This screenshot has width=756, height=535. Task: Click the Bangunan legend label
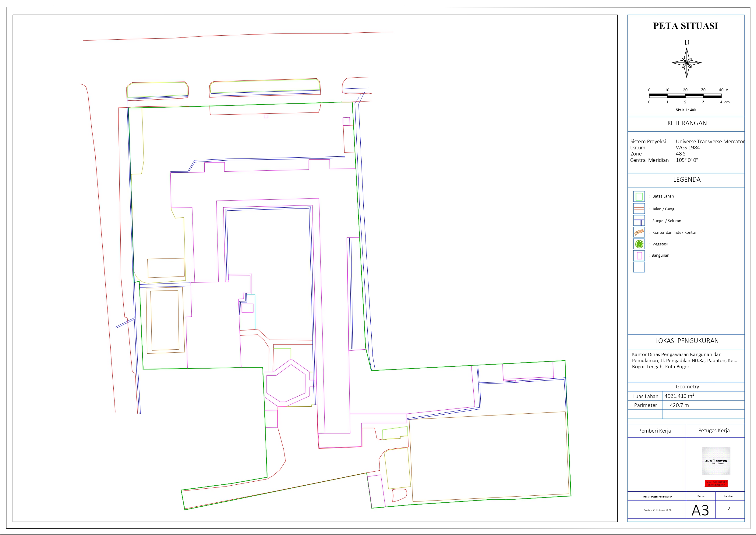click(660, 255)
